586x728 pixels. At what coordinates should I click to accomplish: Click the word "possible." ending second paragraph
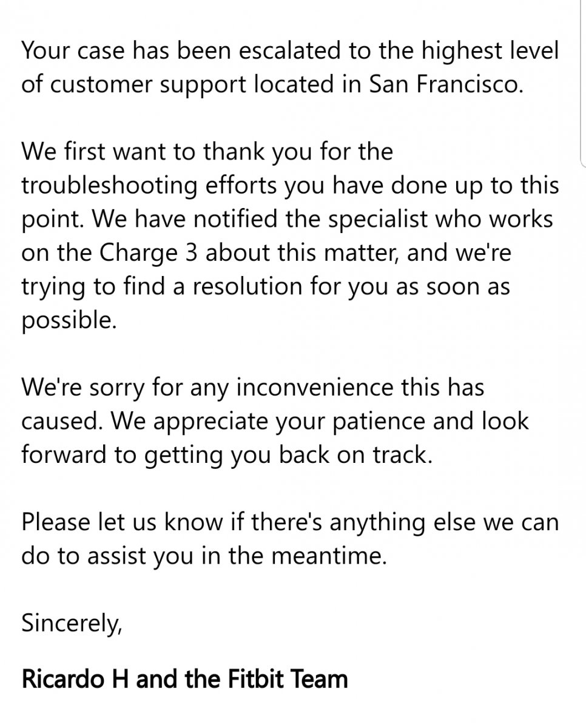pyautogui.click(x=68, y=320)
